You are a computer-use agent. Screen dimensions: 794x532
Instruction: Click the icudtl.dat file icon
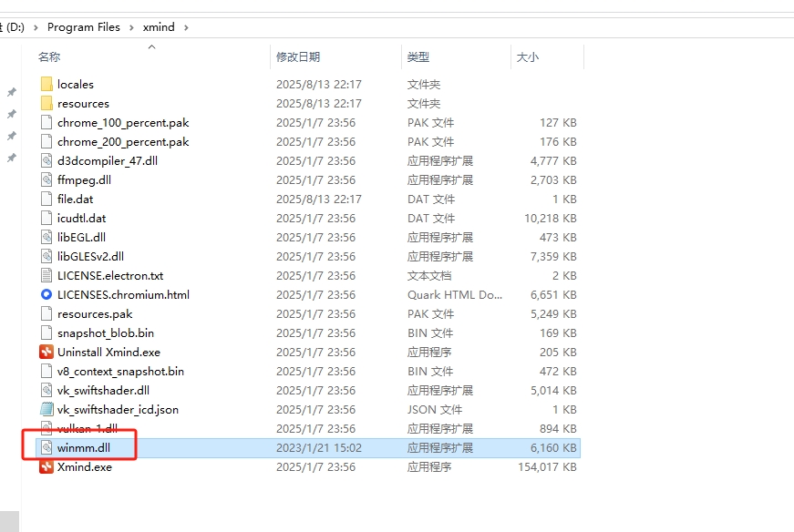(x=46, y=218)
